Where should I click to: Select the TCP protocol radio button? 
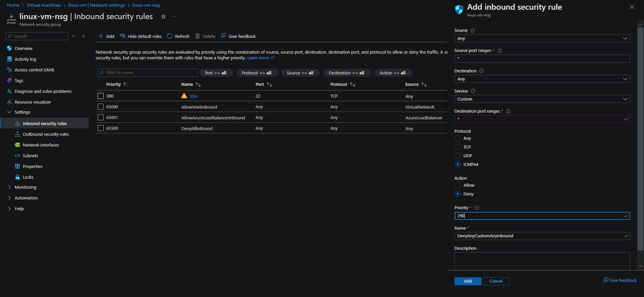(458, 147)
